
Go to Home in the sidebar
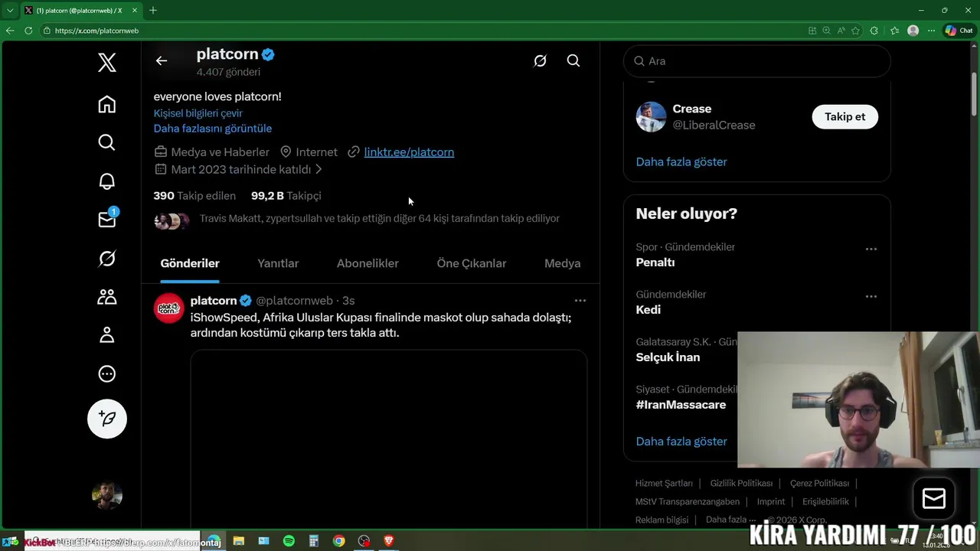[107, 104]
